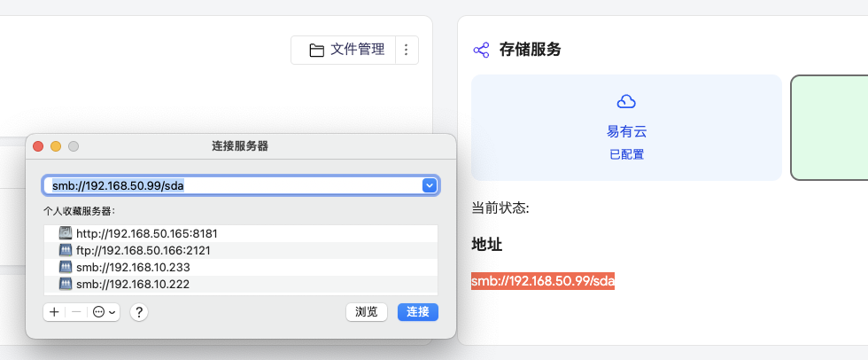This screenshot has height=360, width=868.
Task: Close the 连接服务器 dialog with red button
Action: coord(38,146)
